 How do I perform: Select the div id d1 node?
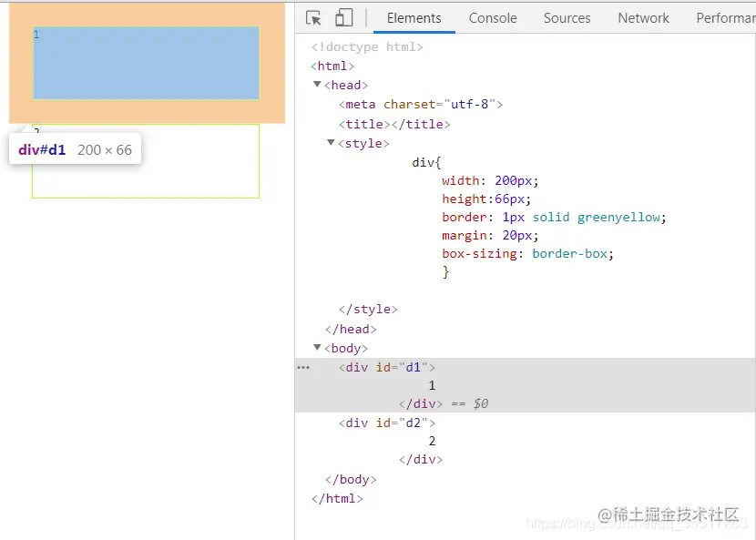point(387,367)
